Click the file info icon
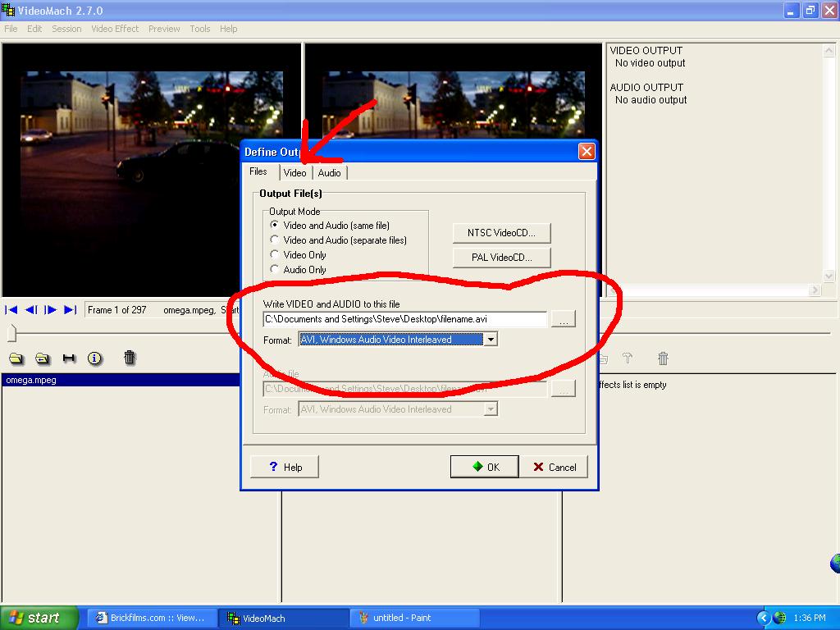The width and height of the screenshot is (840, 630). click(94, 358)
